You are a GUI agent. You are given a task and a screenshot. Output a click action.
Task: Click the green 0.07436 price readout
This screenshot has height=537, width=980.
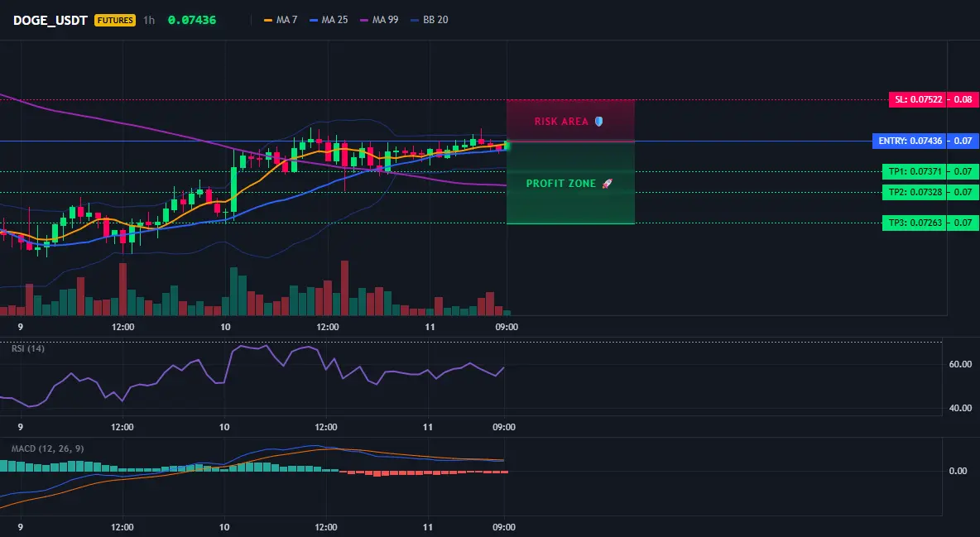tap(192, 20)
